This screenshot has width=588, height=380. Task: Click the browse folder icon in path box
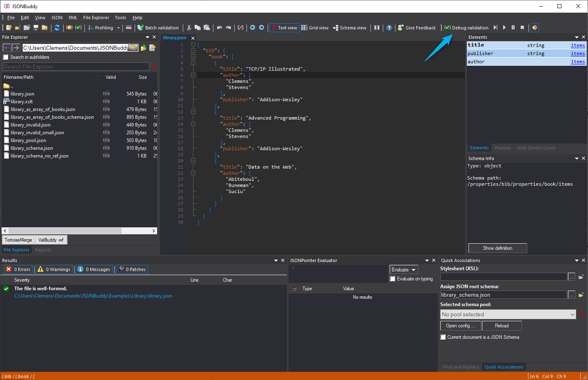pos(133,48)
